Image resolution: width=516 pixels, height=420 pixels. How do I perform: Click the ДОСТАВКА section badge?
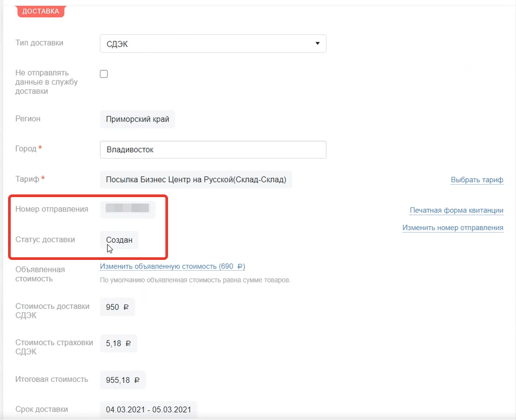(x=41, y=11)
